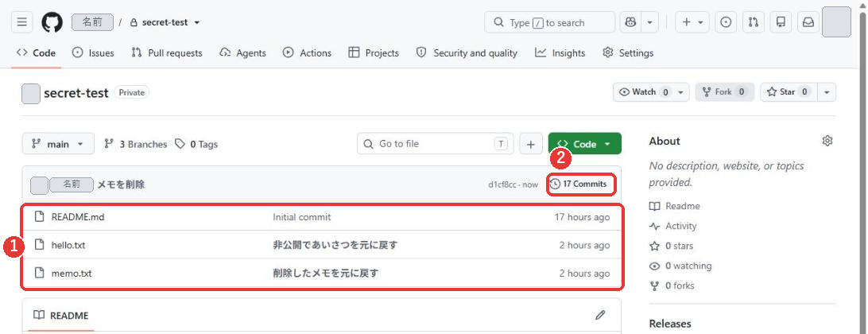868x334 pixels.
Task: Open the Insights tab
Action: pos(560,52)
